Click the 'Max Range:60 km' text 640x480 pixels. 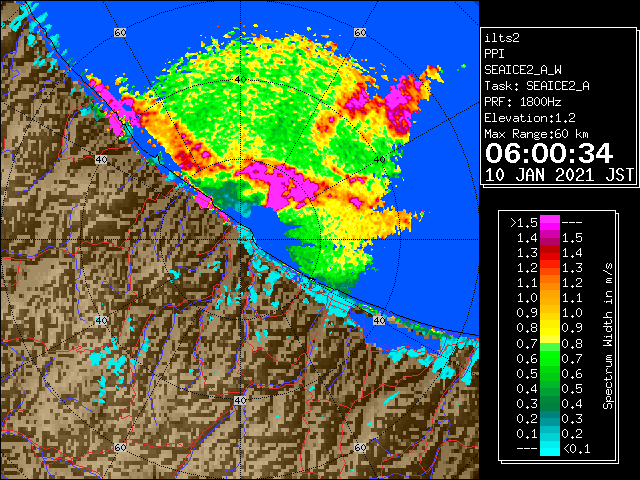(x=536, y=134)
